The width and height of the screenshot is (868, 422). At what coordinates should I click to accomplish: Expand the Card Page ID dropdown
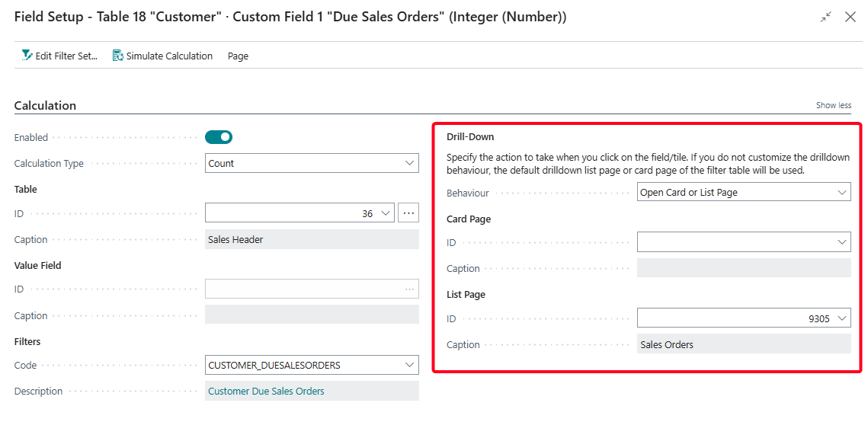tap(842, 242)
